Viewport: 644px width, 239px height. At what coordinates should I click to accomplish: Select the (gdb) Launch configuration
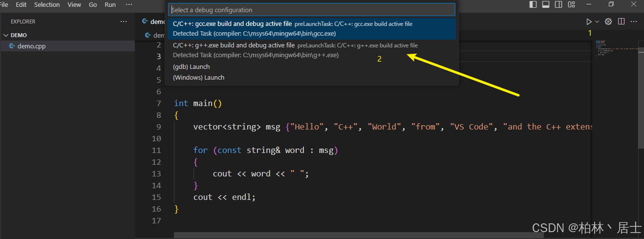(312, 66)
